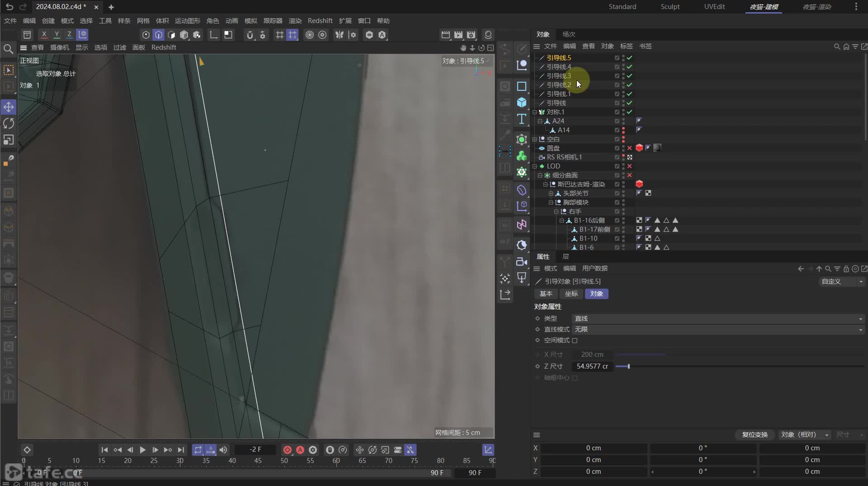This screenshot has width=868, height=486.
Task: Open the 直线模式 dropdown showing 无限
Action: point(718,330)
